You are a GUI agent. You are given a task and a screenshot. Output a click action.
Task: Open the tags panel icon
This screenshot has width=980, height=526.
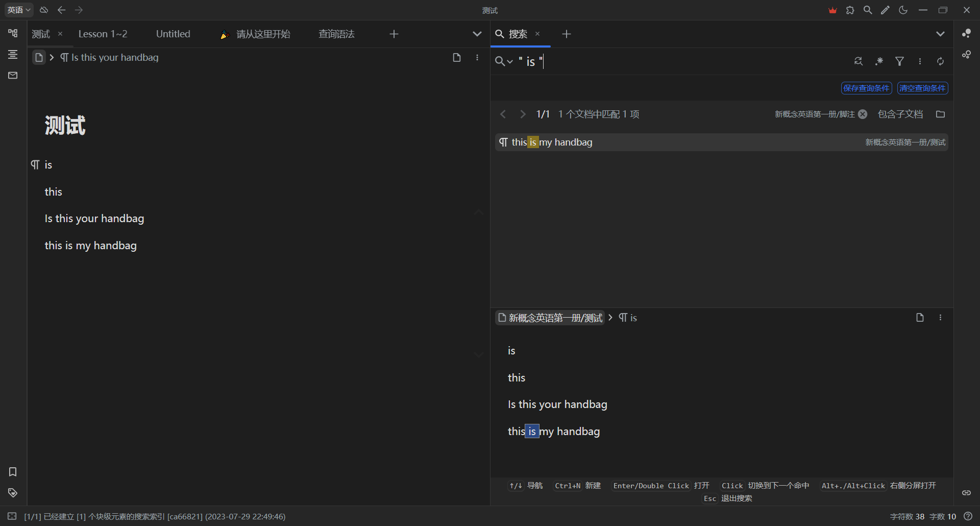(x=13, y=493)
